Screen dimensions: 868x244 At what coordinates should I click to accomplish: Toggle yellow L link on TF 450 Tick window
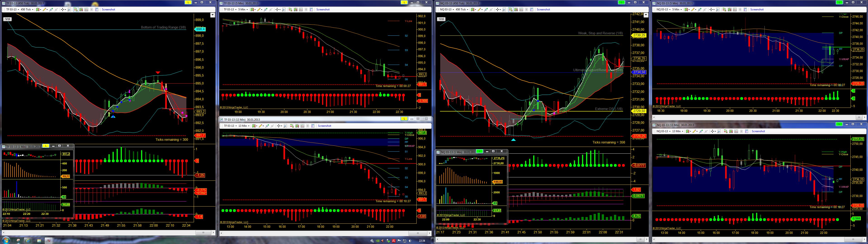point(188,2)
